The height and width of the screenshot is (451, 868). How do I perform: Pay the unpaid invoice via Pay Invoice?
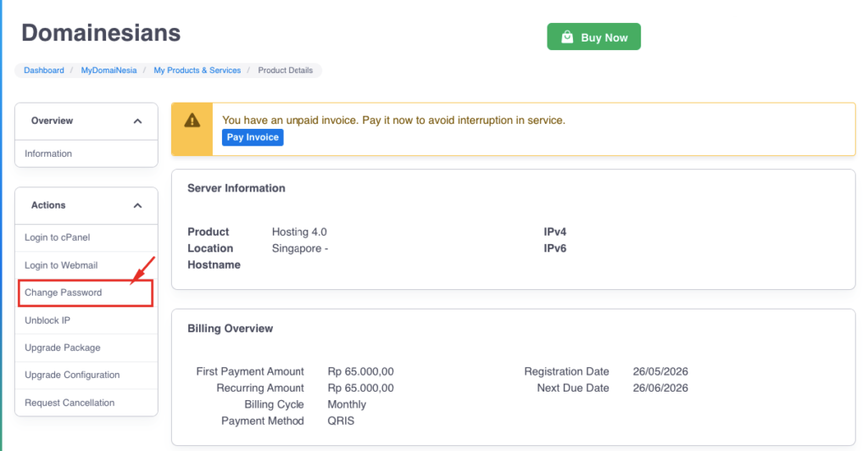(253, 137)
